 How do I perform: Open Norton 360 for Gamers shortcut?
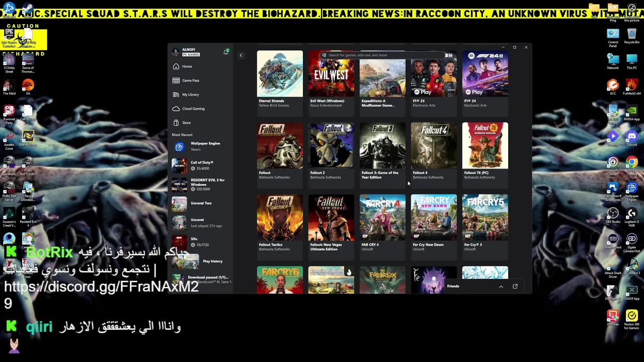[631, 319]
